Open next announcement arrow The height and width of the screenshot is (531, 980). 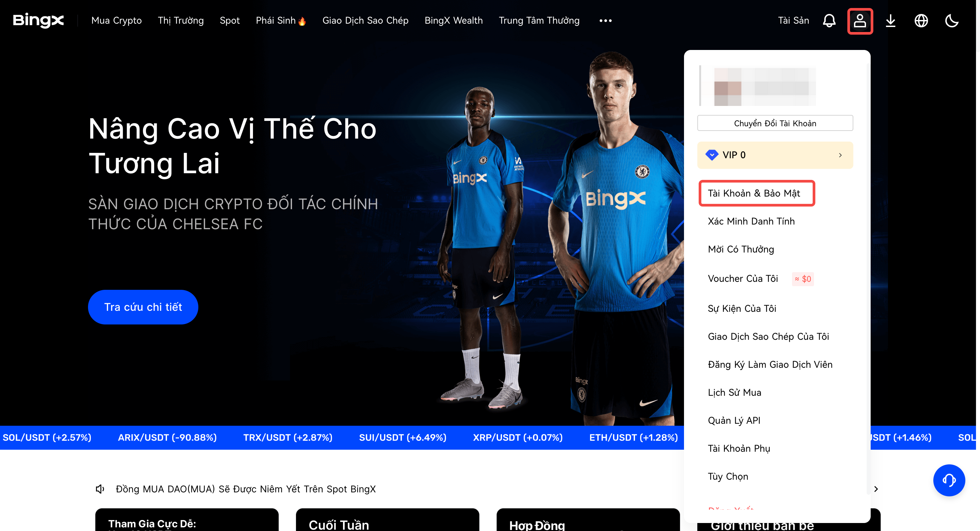(876, 489)
